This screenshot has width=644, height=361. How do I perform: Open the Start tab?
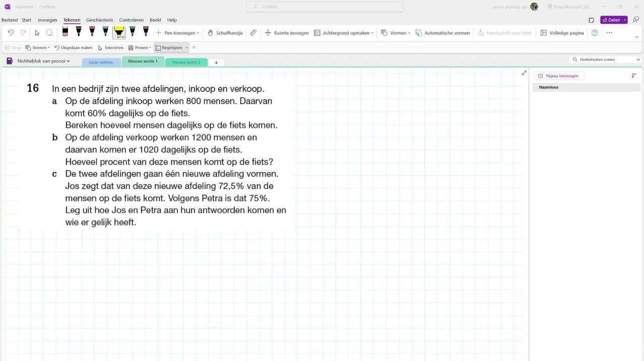27,20
